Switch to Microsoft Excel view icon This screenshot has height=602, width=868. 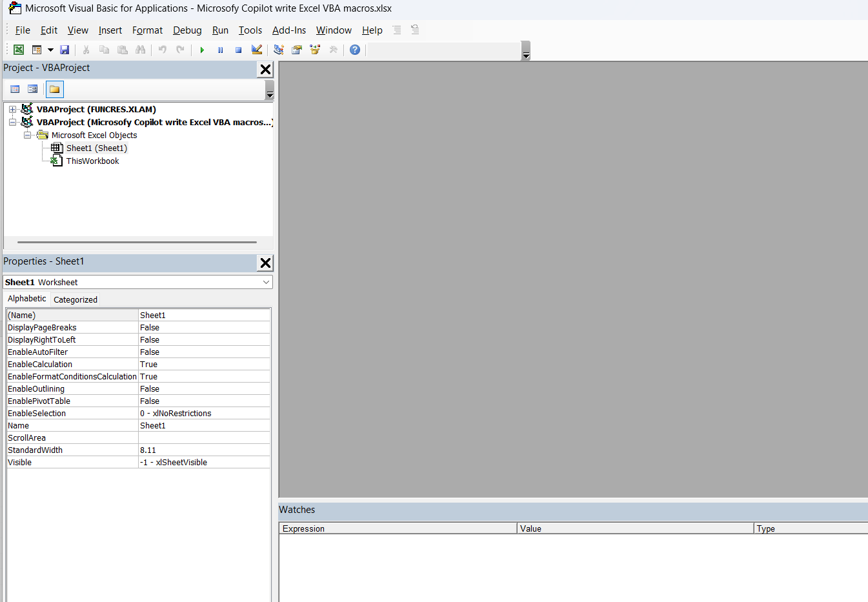pyautogui.click(x=19, y=50)
